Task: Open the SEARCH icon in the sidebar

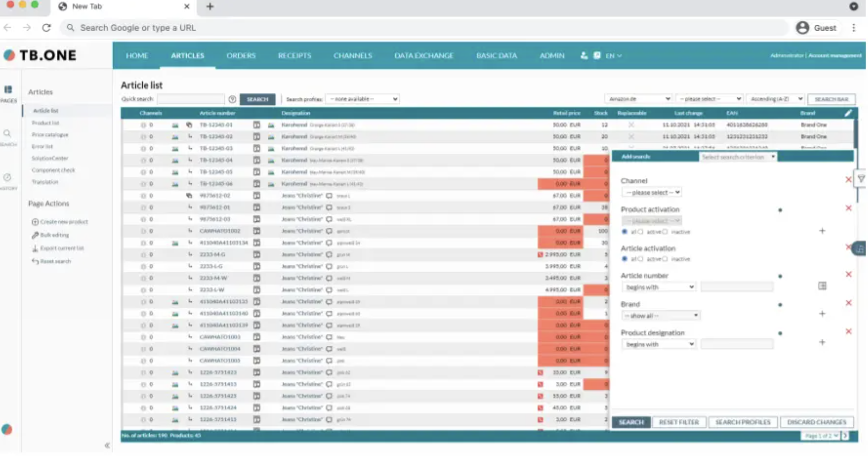Action: tap(7, 134)
